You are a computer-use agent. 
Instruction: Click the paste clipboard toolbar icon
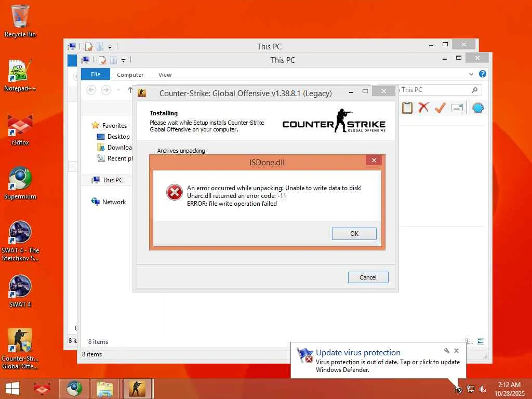click(x=407, y=108)
